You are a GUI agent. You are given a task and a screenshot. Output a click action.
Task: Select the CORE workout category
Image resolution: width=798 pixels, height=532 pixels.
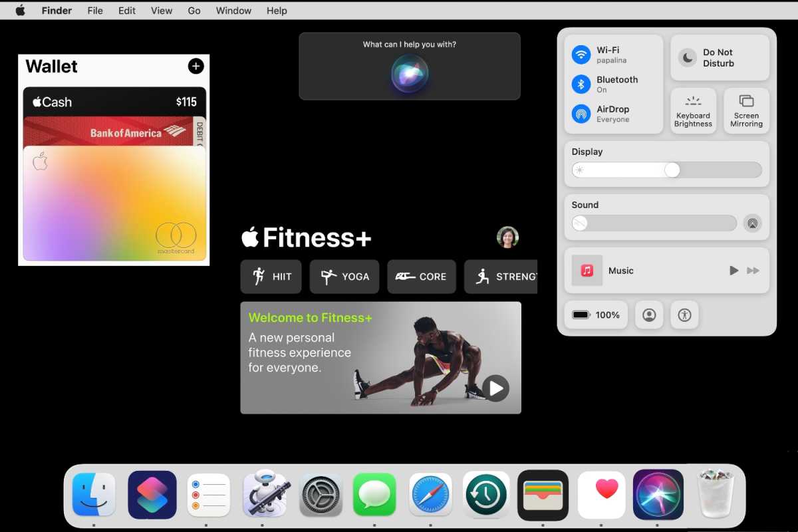pyautogui.click(x=422, y=277)
